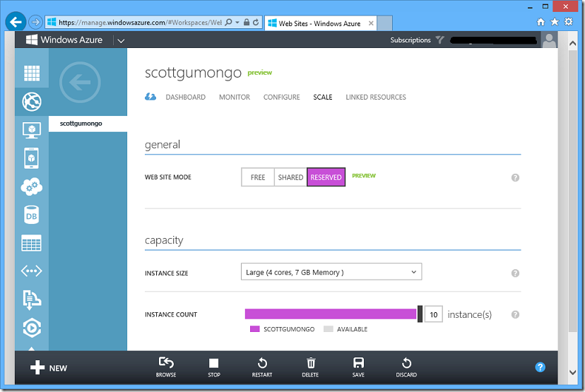
Task: Switch to DASHBOARD tab
Action: pyautogui.click(x=185, y=97)
